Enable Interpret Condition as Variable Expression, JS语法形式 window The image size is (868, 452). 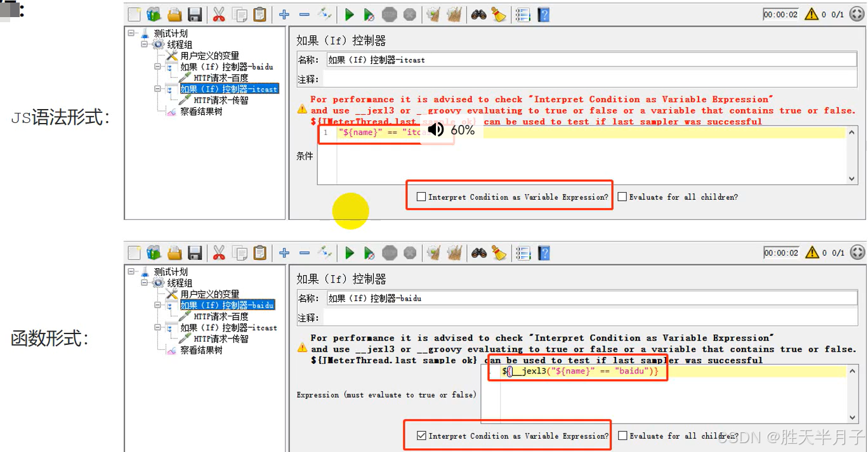421,197
